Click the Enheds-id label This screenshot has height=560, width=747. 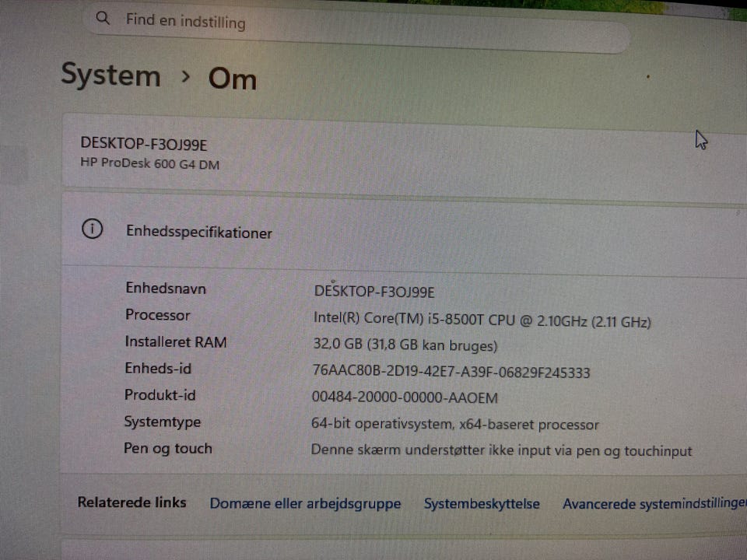[x=158, y=368]
